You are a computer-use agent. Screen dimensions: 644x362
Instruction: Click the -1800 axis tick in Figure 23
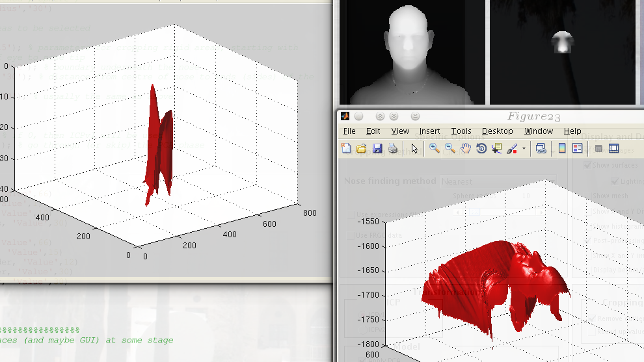pyautogui.click(x=368, y=344)
